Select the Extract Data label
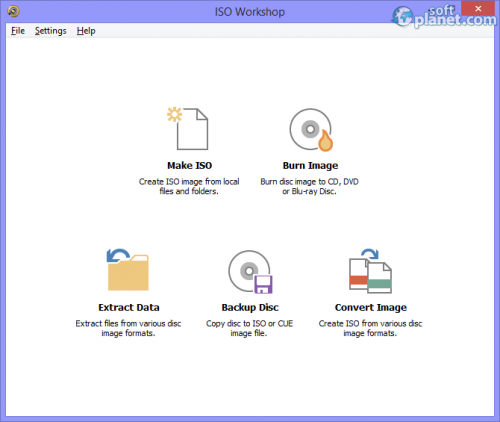The image size is (500, 422). [129, 307]
